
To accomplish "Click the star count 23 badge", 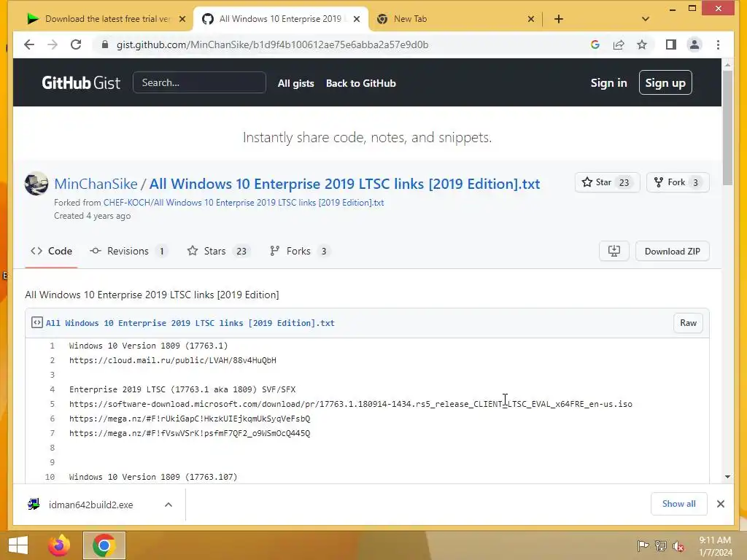I will 624,182.
